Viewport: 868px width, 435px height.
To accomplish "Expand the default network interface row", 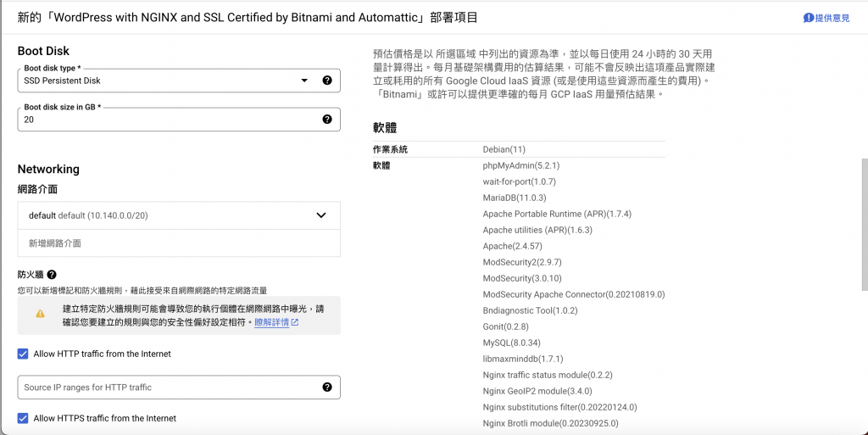I will pos(179,215).
